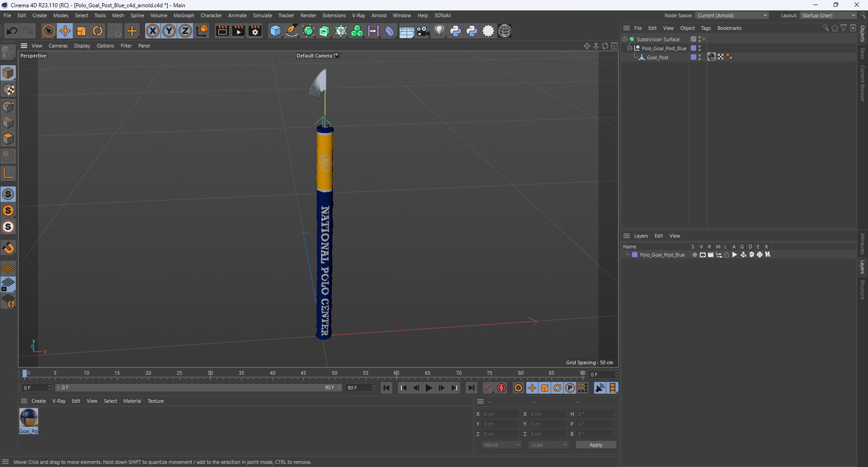Image resolution: width=868 pixels, height=467 pixels.
Task: Toggle X axis lock
Action: click(153, 31)
